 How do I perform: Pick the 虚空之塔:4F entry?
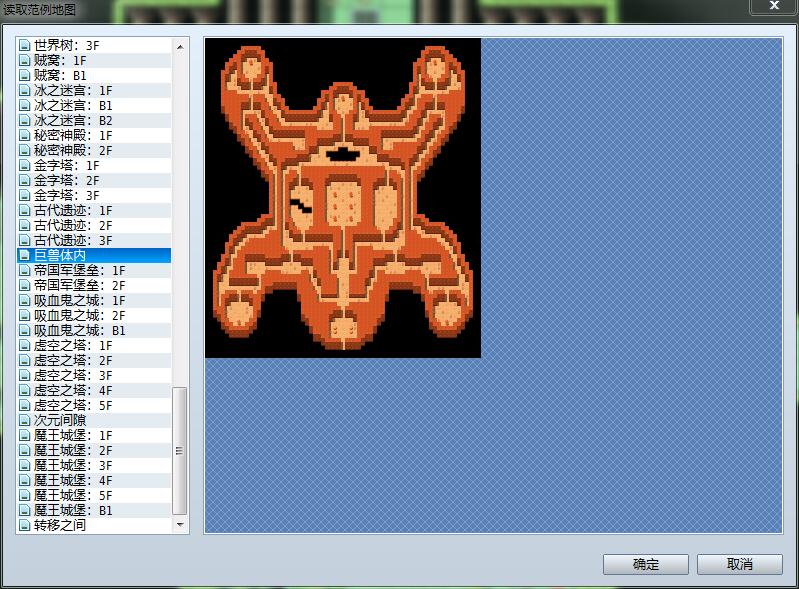[94, 390]
